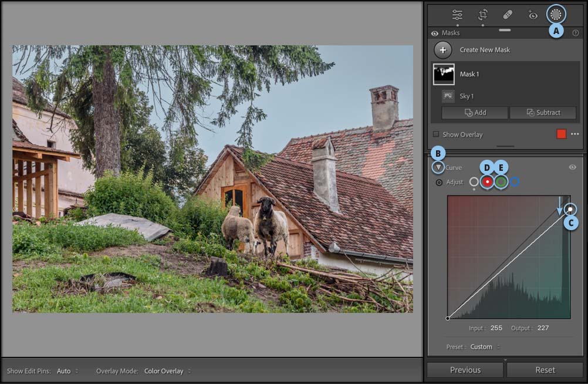Image resolution: width=588 pixels, height=384 pixels.
Task: Click the curve Output value 227
Action: (543, 328)
